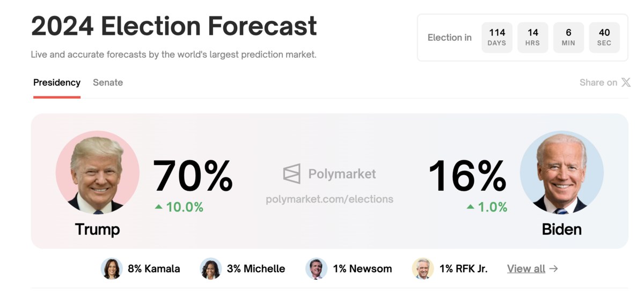This screenshot has height=292, width=644.
Task: Click the arrow next to View all
Action: pos(554,269)
